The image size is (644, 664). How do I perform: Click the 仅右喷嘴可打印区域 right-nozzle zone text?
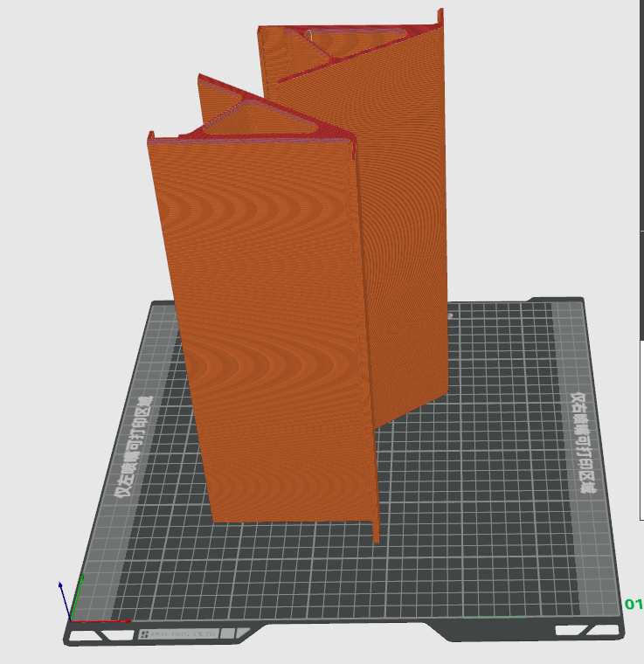point(584,443)
